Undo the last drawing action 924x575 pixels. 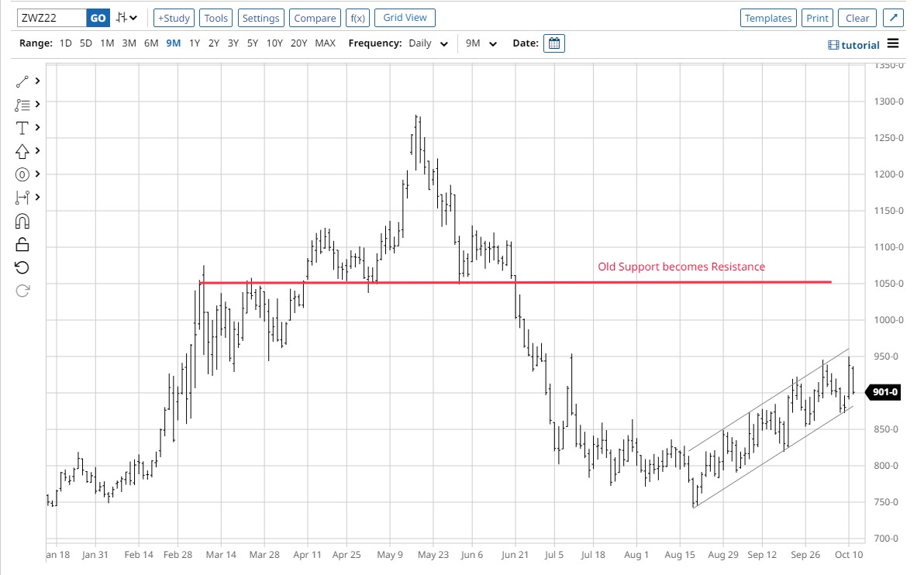point(22,267)
